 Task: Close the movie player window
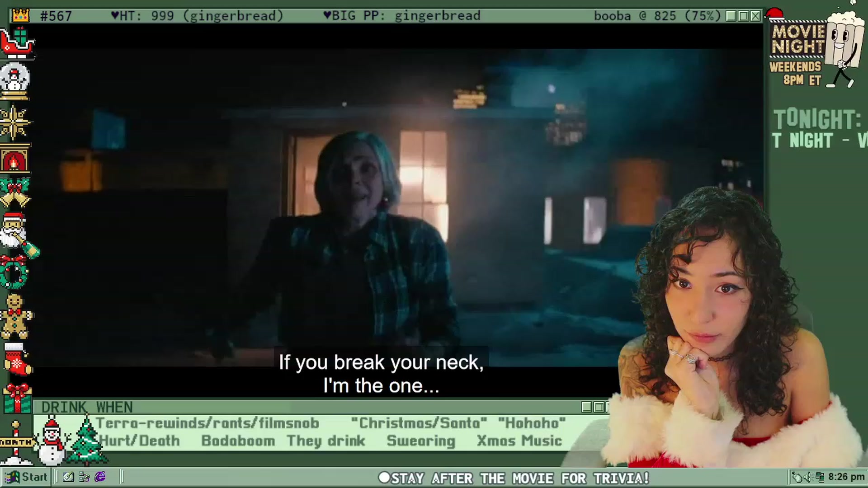(755, 16)
